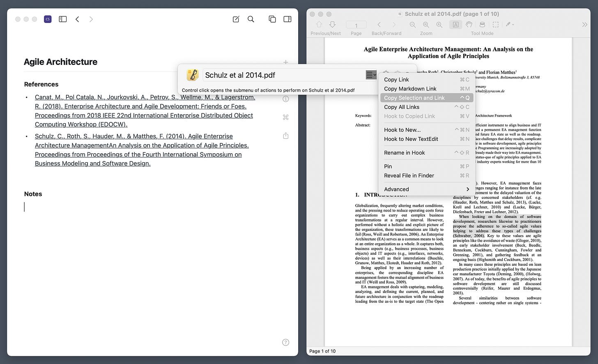Viewport: 598px width, 364px height.
Task: Open the Canat et al. 2018 reference link
Action: click(145, 111)
